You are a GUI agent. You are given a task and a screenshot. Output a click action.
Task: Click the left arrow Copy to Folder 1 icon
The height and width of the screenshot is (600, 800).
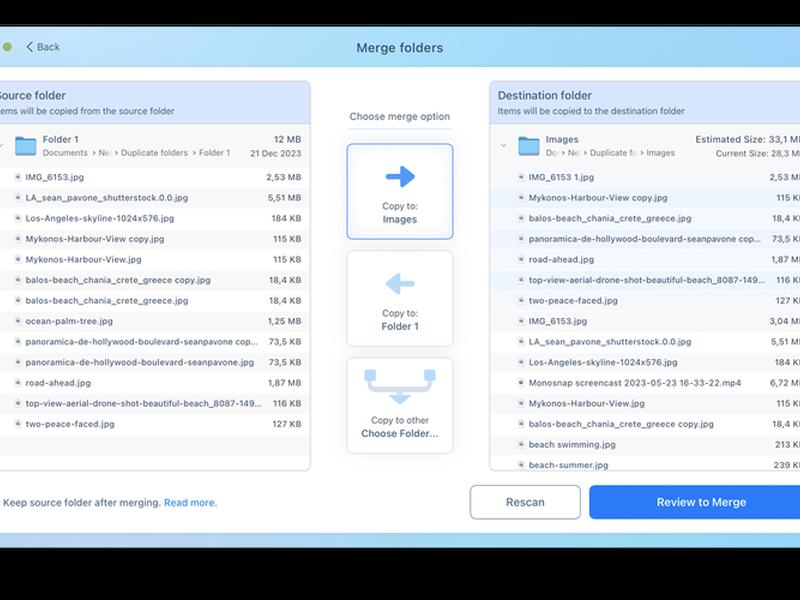coord(400,284)
